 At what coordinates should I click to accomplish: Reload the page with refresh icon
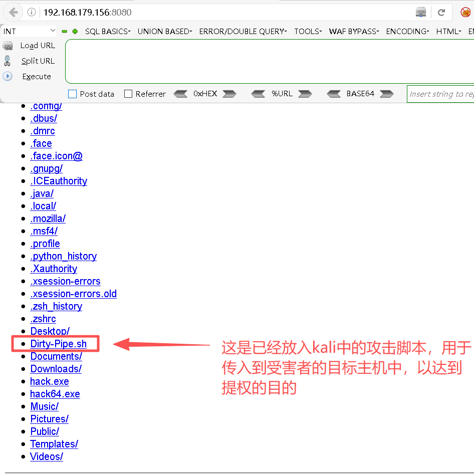441,13
